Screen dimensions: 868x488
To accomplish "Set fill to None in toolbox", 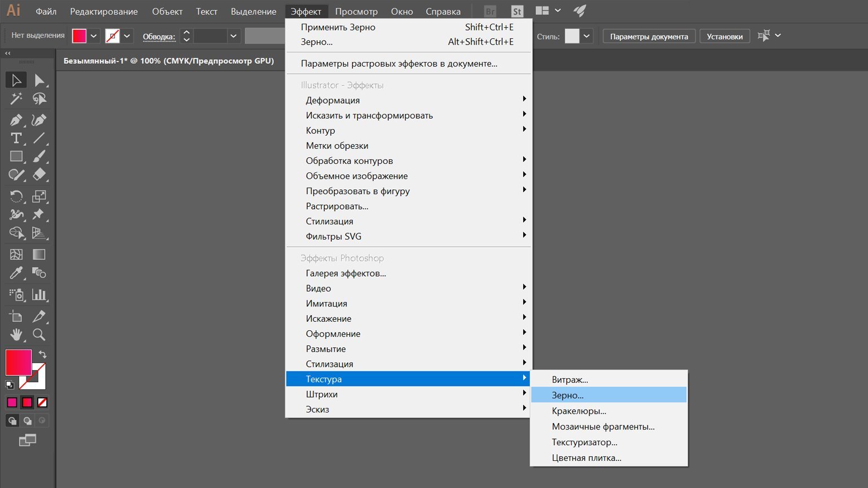I will pyautogui.click(x=42, y=402).
